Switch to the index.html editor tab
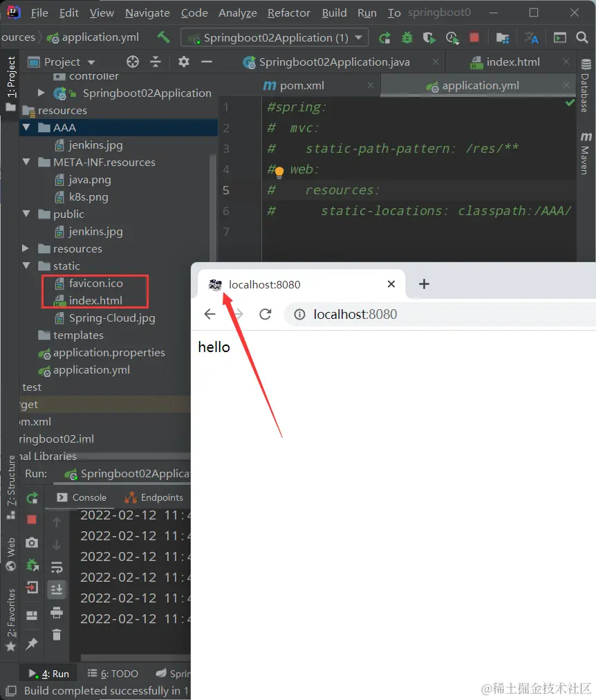The width and height of the screenshot is (596, 700). click(x=513, y=62)
